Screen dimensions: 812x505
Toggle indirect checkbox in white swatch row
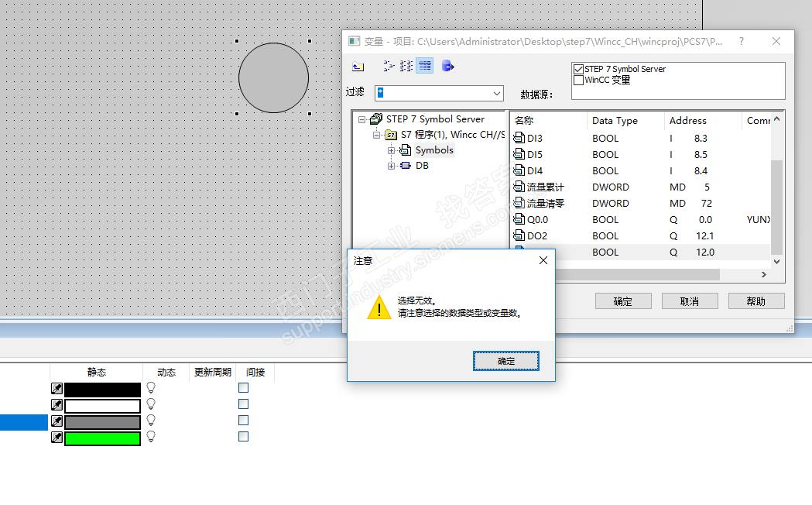tap(243, 404)
